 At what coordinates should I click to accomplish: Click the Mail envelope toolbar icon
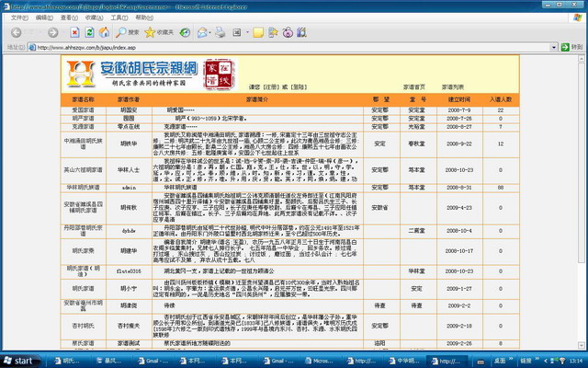pyautogui.click(x=202, y=33)
